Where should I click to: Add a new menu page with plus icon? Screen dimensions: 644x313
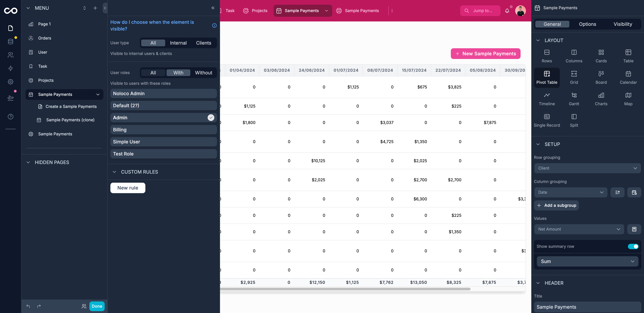[x=95, y=8]
